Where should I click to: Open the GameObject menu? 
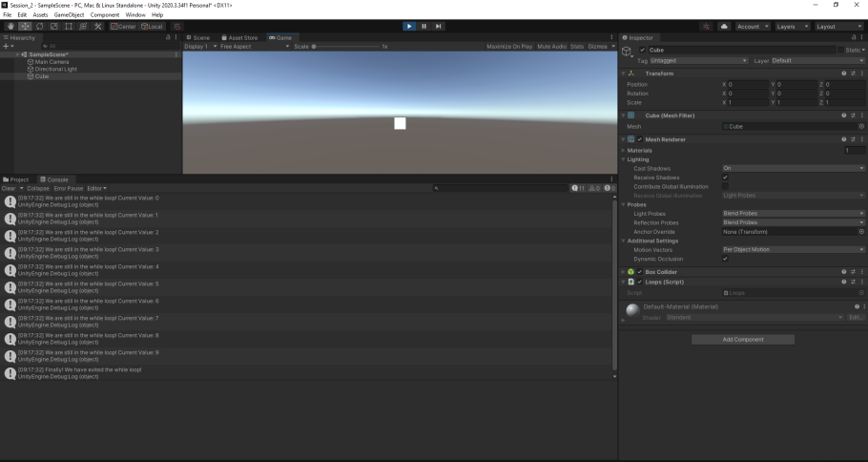70,15
